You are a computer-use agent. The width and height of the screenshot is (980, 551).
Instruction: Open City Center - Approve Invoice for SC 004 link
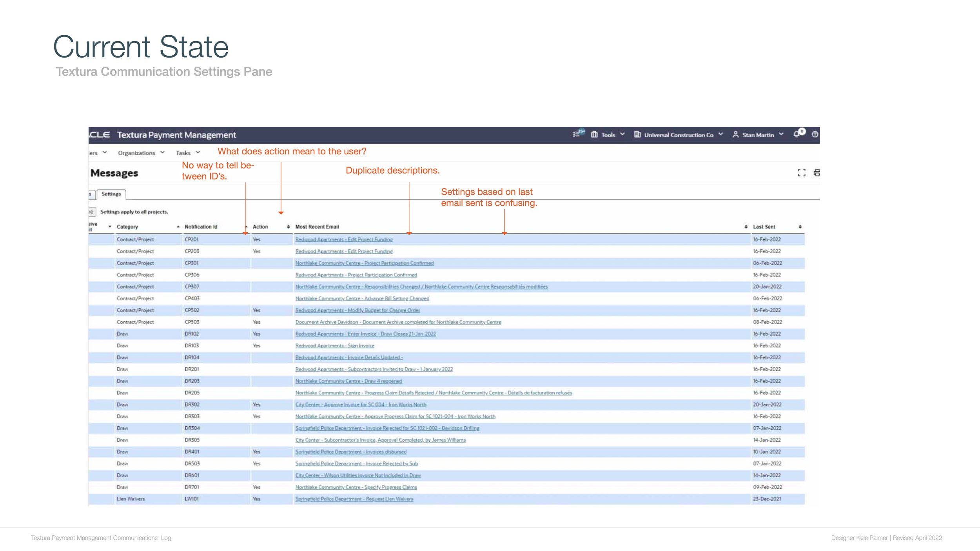tap(361, 404)
